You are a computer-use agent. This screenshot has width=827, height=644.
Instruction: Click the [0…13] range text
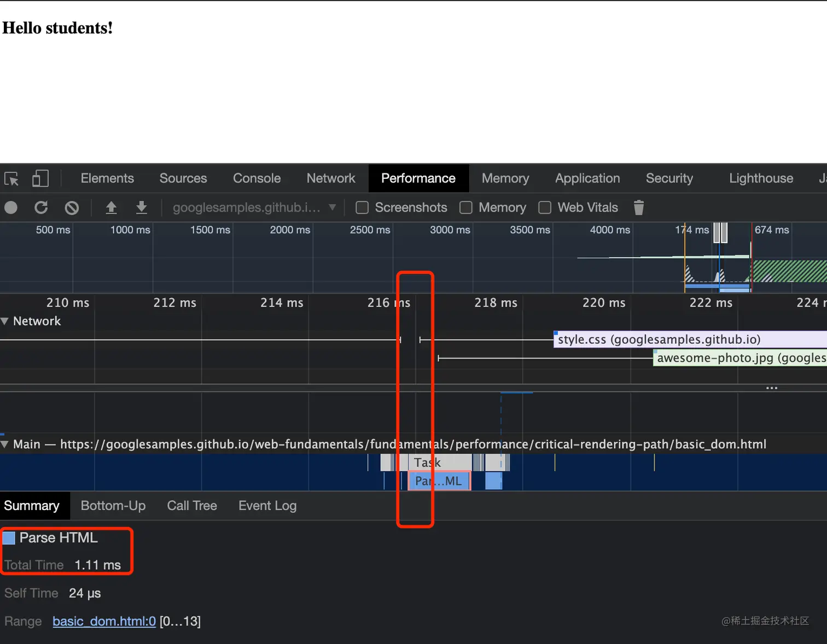click(180, 622)
